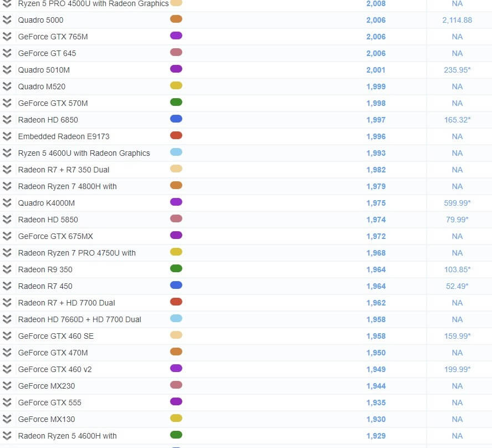Expand the Embedded Radeon E9173 row chevron
This screenshot has height=448, width=492.
(7, 136)
